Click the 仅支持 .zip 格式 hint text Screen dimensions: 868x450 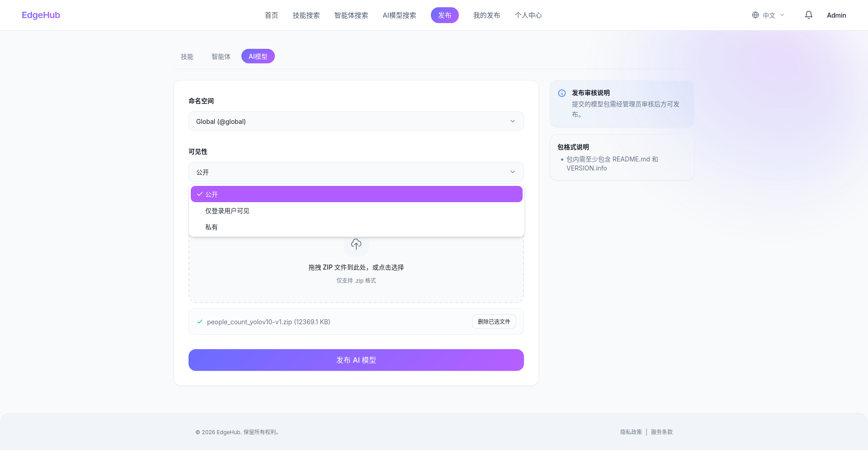point(356,281)
